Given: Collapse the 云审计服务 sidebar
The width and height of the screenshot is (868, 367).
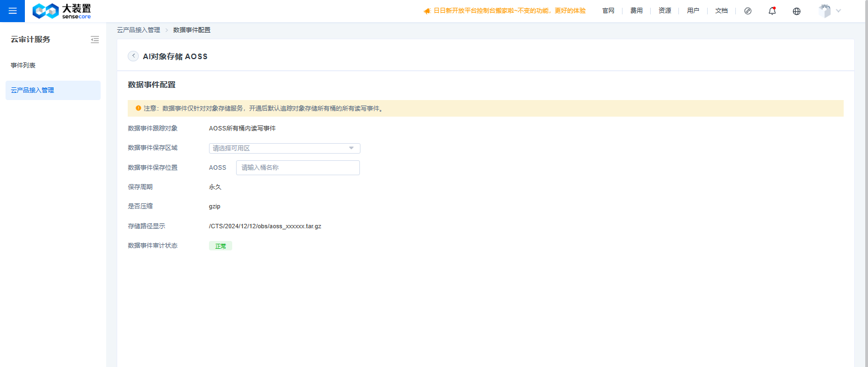Looking at the screenshot, I should (95, 40).
